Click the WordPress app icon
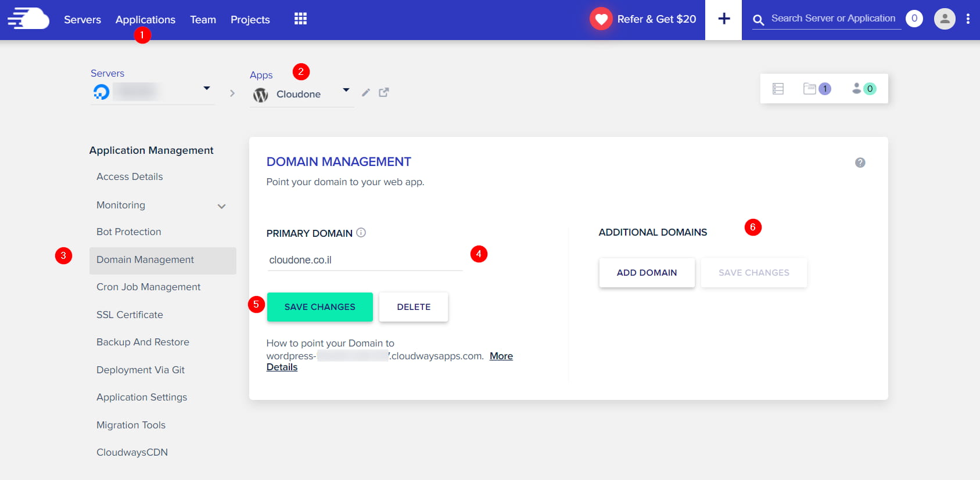The image size is (980, 480). pos(260,95)
